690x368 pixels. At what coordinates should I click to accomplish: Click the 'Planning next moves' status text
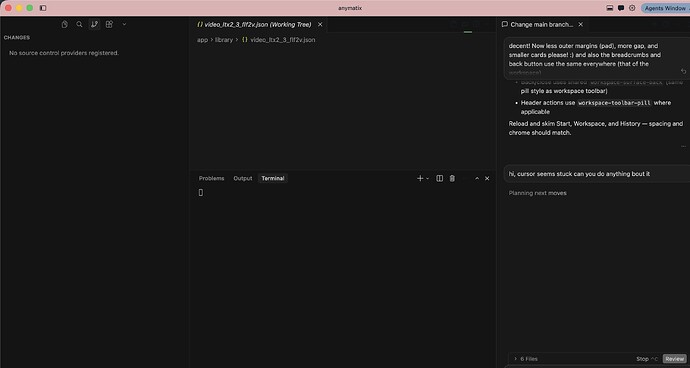tap(537, 193)
